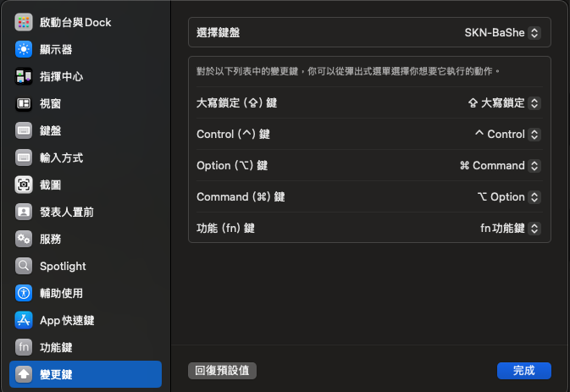Open the 功能 (fn) 鍵 dropdown

click(511, 228)
